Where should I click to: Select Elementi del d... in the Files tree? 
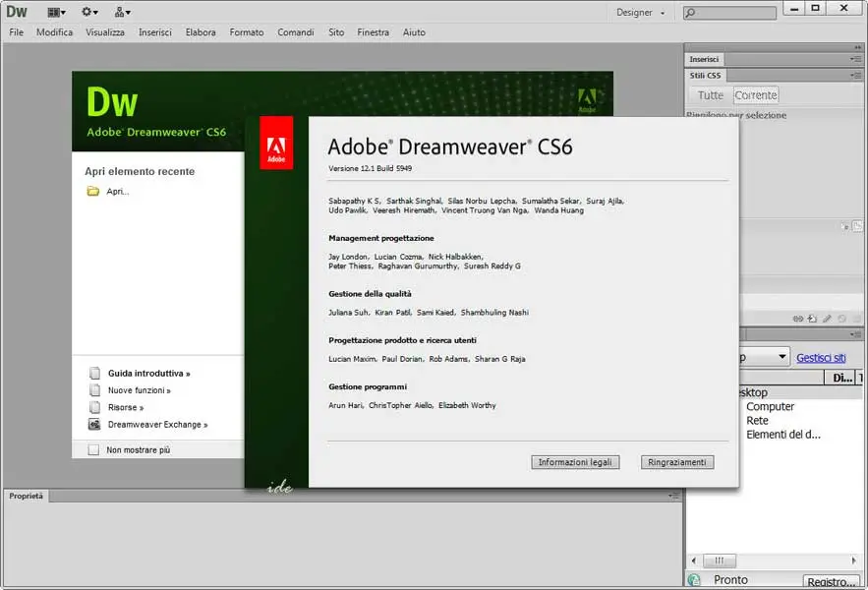point(783,435)
